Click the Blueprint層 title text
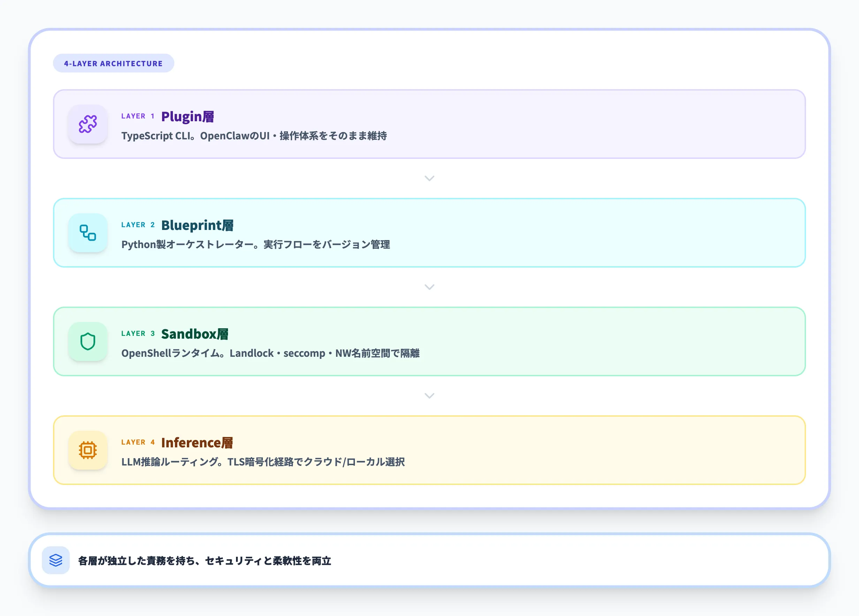The width and height of the screenshot is (859, 616). 197,225
